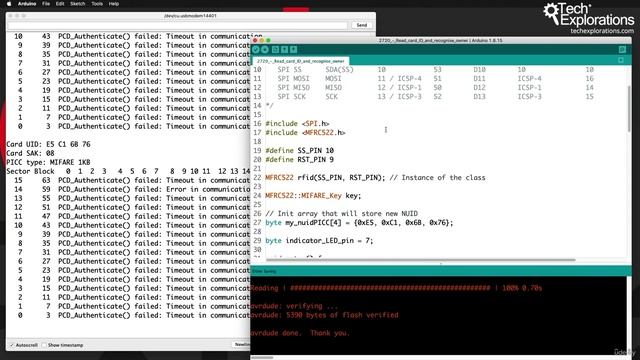This screenshot has width=640, height=360.
Task: Open the tab options dropdown arrow in editor
Action: coord(621,60)
